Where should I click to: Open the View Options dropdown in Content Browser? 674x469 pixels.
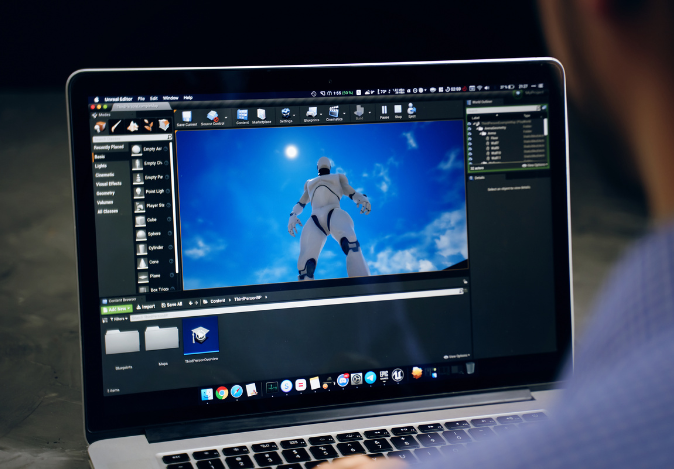click(456, 355)
